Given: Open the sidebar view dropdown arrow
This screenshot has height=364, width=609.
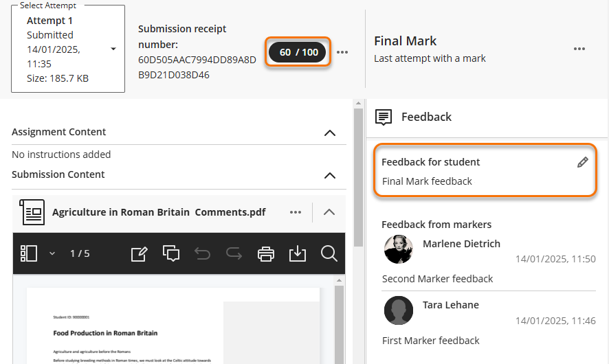Looking at the screenshot, I should coord(52,254).
